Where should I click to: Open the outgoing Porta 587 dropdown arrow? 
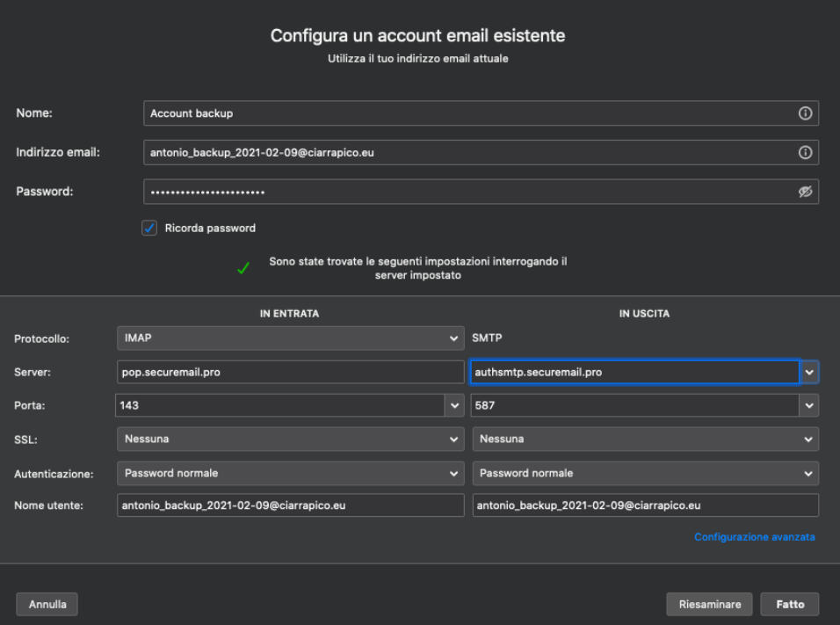click(809, 406)
